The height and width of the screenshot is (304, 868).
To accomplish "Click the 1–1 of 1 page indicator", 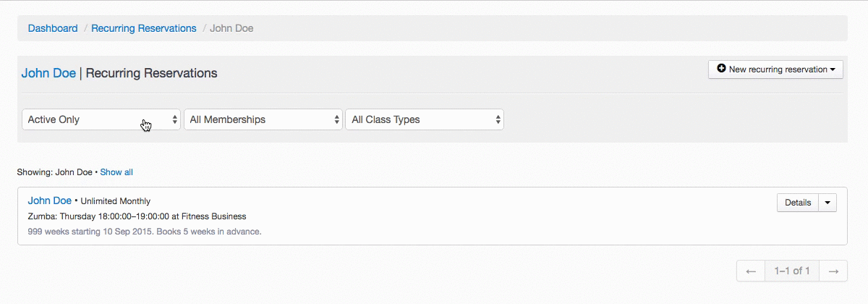I will pyautogui.click(x=792, y=271).
